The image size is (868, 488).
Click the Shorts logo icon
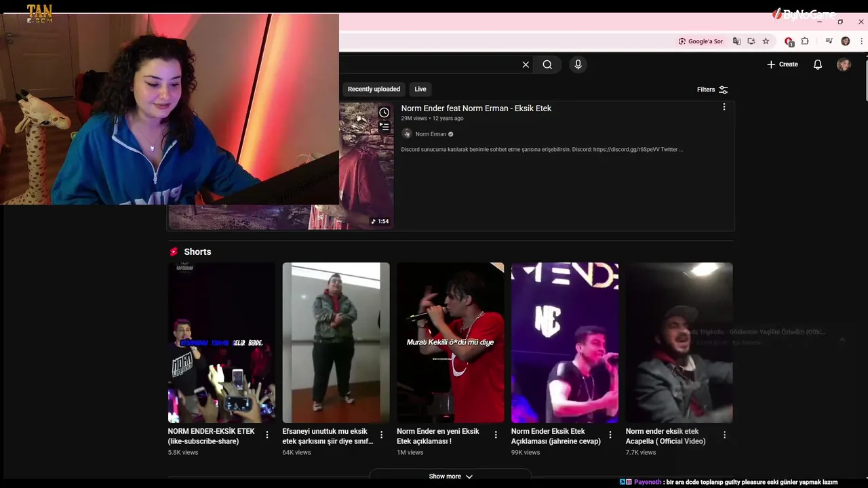point(174,251)
